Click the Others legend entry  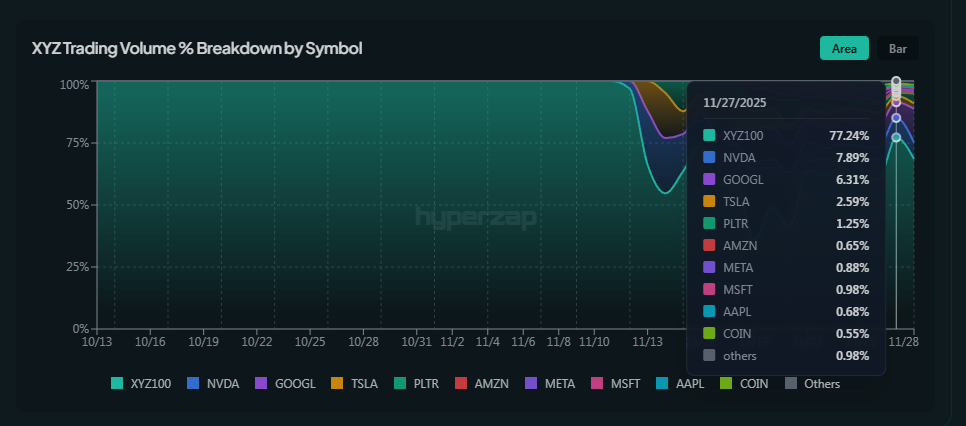[x=812, y=383]
